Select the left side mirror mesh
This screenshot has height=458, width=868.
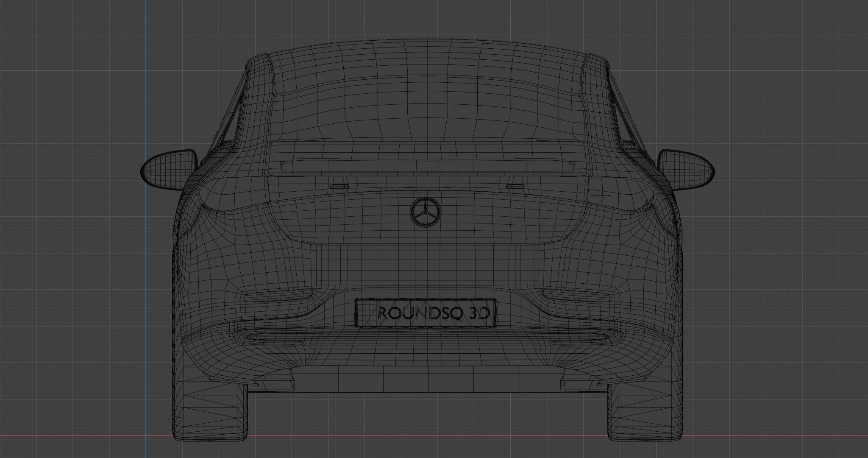point(169,169)
